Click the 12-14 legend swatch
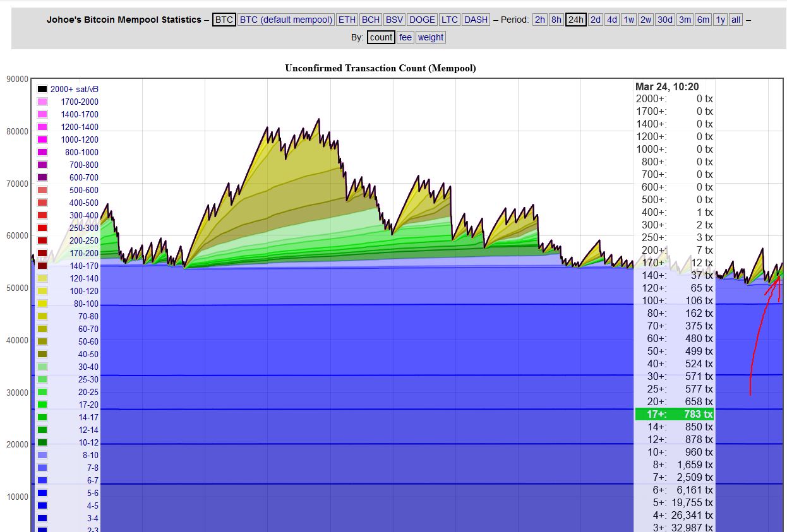This screenshot has width=787, height=532. pos(42,430)
